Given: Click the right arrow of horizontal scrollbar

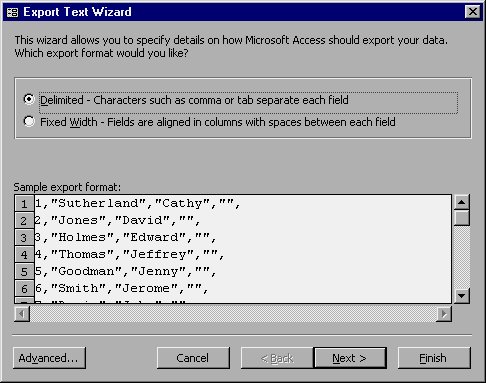Looking at the screenshot, I should coord(444,314).
